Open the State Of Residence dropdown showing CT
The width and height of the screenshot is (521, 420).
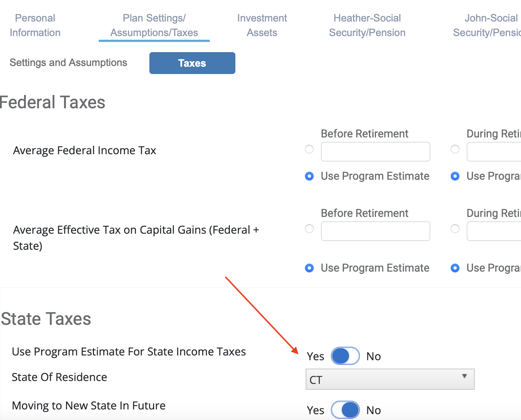coord(389,379)
